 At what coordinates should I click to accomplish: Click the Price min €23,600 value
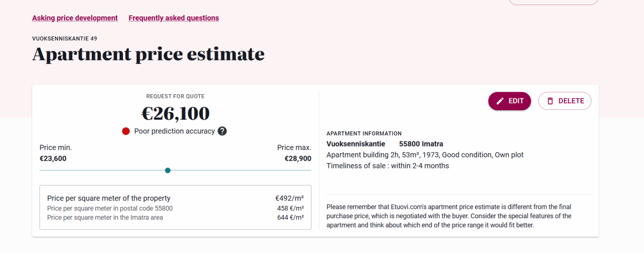click(53, 158)
